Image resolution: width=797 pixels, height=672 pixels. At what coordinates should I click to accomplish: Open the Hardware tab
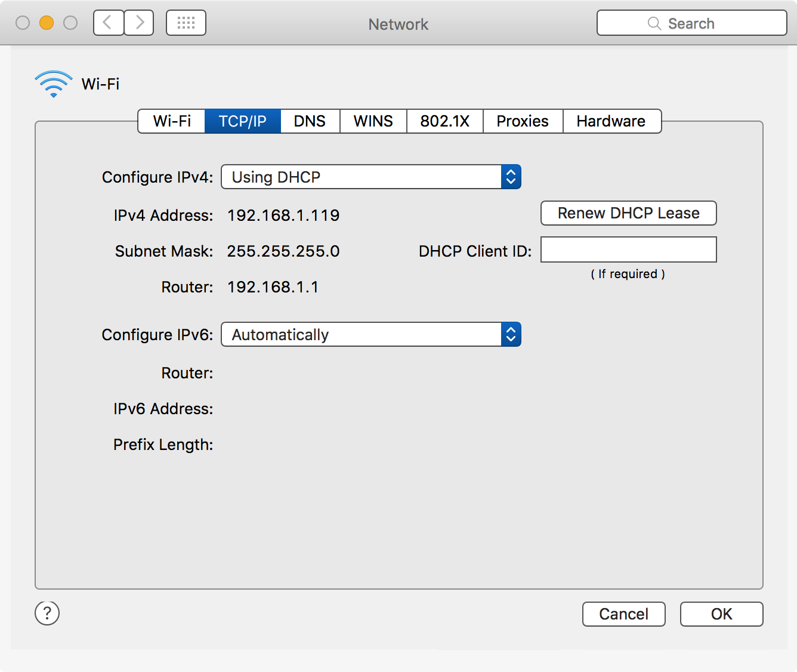click(x=611, y=121)
